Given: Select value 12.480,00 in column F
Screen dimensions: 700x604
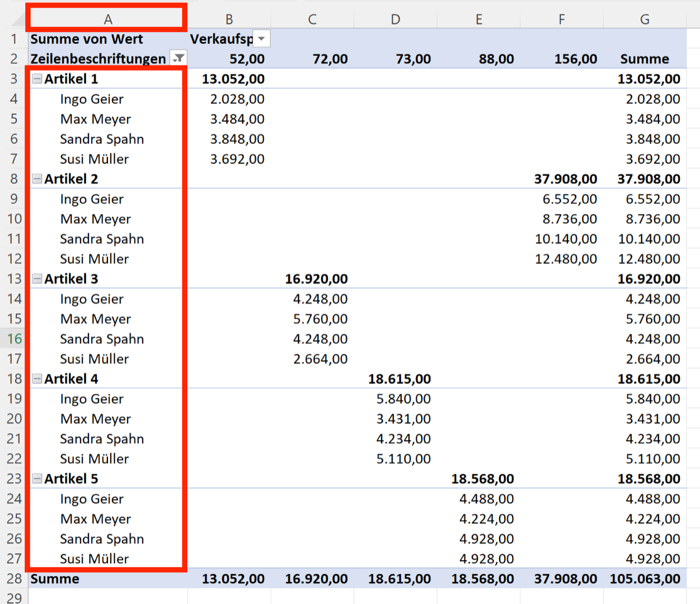Looking at the screenshot, I should 566,260.
